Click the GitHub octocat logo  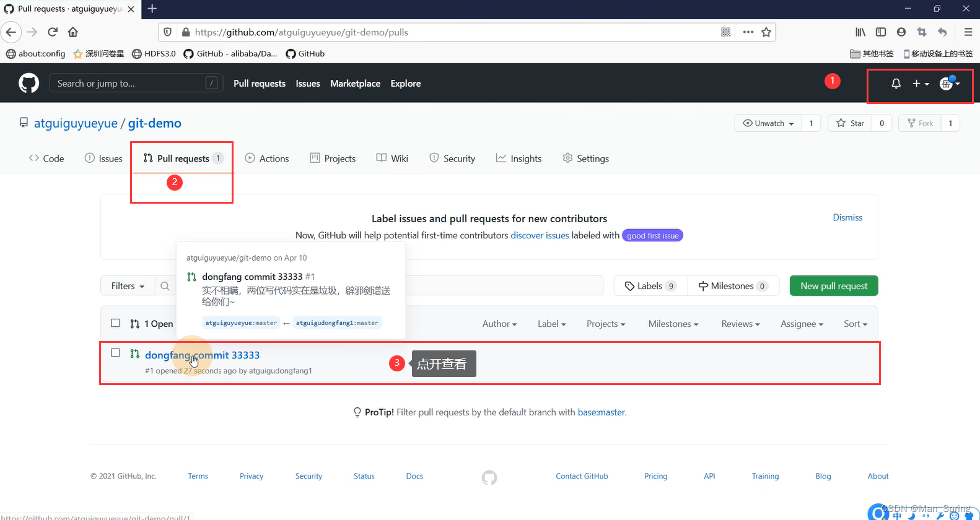pyautogui.click(x=28, y=83)
